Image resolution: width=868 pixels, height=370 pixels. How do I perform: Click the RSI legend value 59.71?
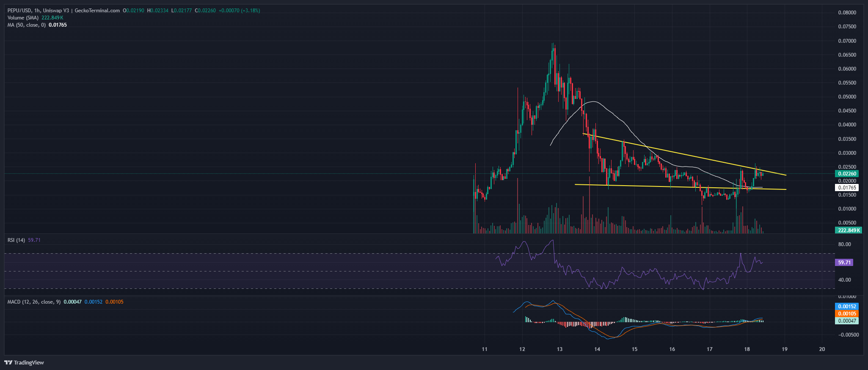point(34,240)
